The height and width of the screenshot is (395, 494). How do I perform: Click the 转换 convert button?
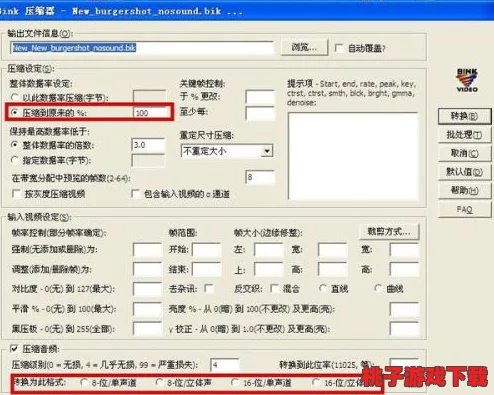pyautogui.click(x=464, y=116)
